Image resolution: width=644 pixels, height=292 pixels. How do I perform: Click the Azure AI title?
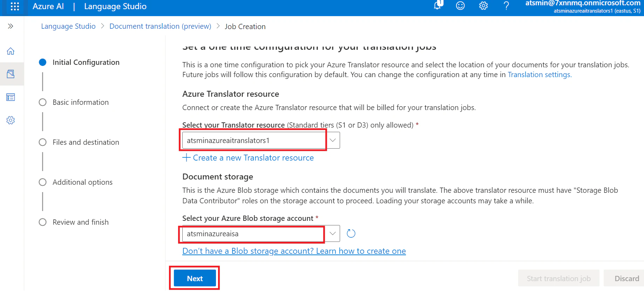48,6
